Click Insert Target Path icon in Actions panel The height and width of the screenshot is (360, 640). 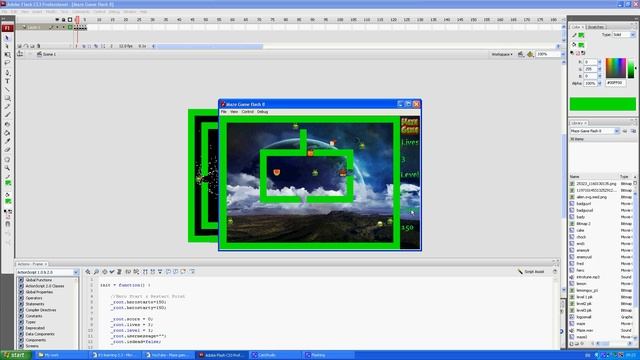104,272
